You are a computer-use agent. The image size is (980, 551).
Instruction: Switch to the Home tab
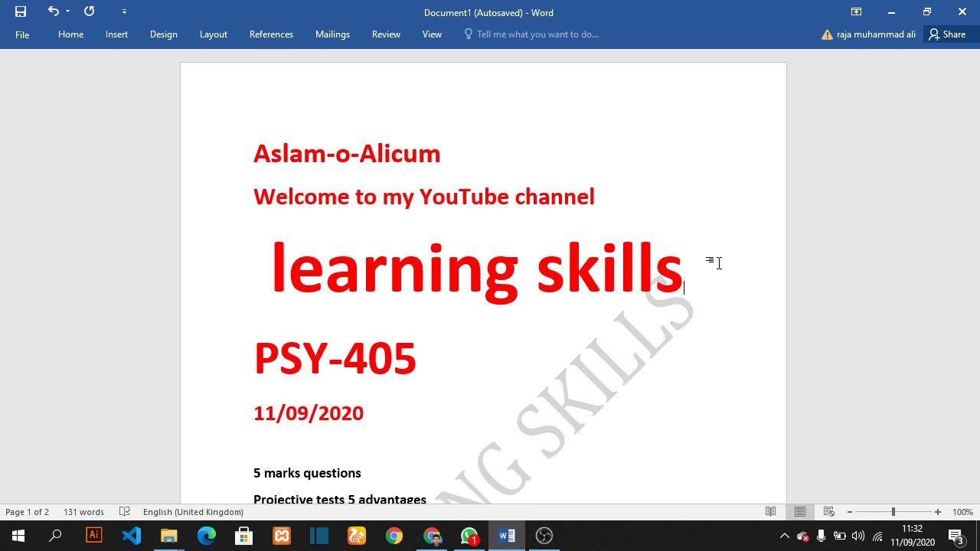(x=70, y=34)
